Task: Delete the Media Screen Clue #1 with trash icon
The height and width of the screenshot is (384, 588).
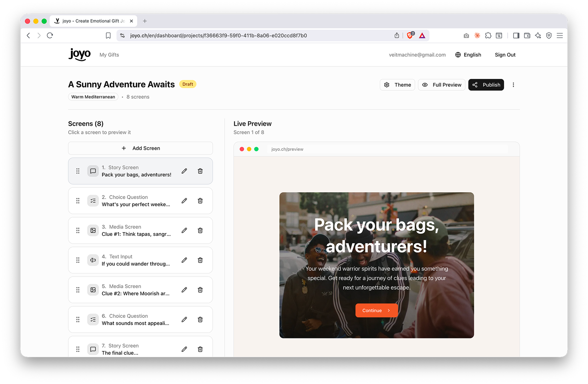Action: (200, 231)
